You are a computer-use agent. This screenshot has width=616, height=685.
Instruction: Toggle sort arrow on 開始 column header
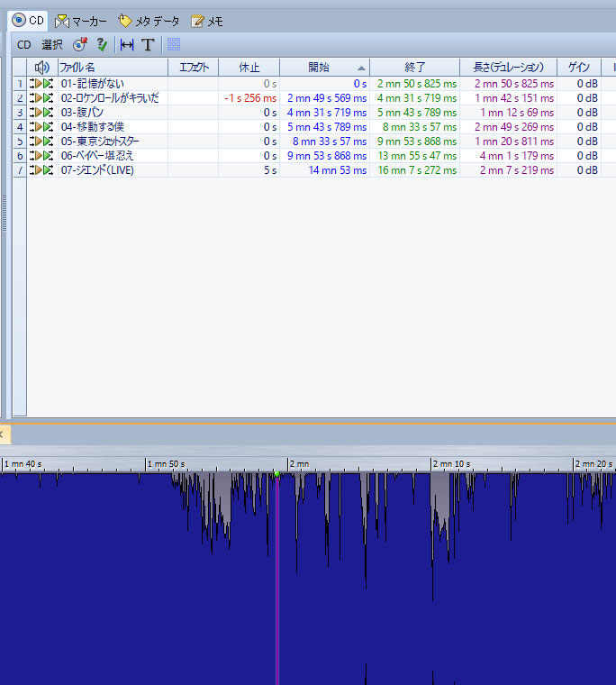coord(361,68)
